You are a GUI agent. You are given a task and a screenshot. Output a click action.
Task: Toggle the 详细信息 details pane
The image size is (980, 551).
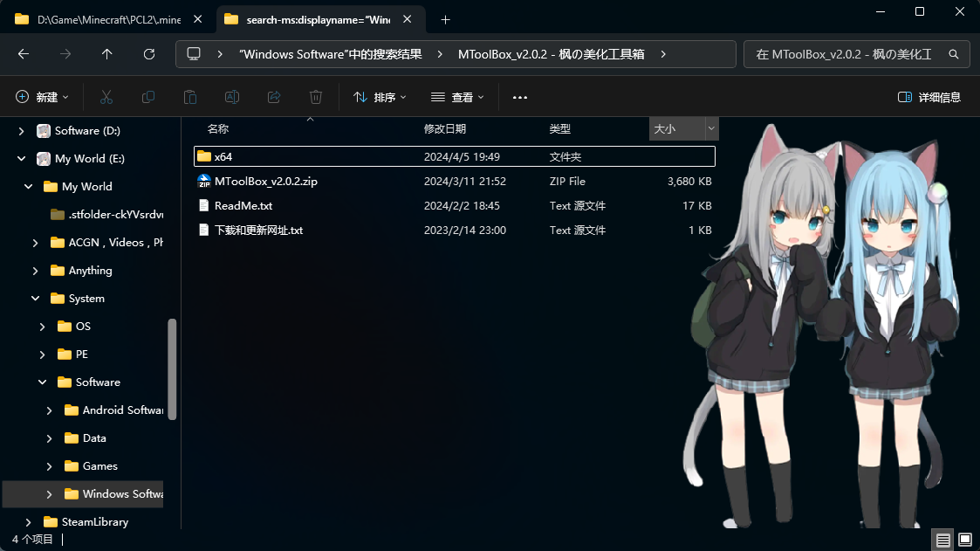[929, 97]
